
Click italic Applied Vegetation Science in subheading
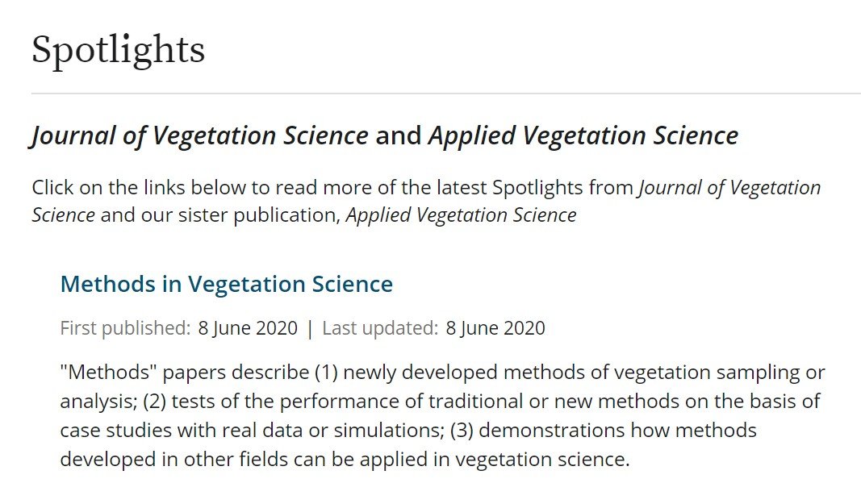click(x=583, y=135)
